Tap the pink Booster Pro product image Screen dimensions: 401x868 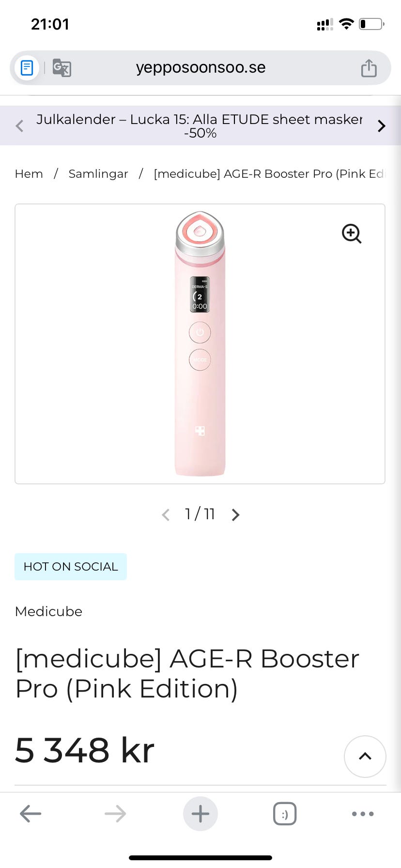(x=200, y=343)
